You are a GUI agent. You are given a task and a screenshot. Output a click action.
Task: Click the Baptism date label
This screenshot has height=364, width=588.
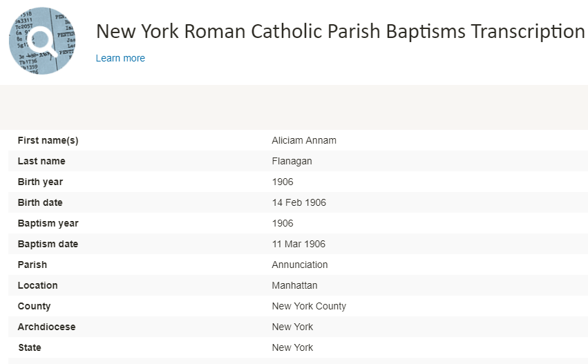[48, 244]
